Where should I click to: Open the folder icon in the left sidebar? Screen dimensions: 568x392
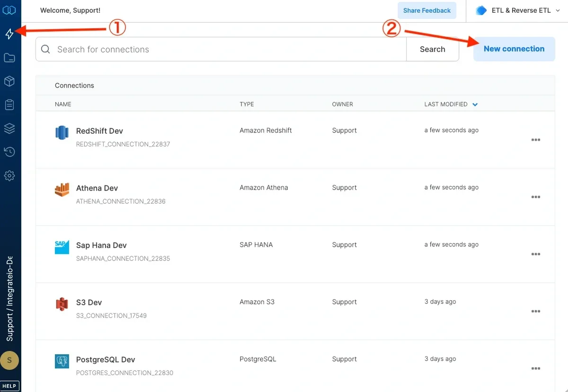tap(9, 57)
